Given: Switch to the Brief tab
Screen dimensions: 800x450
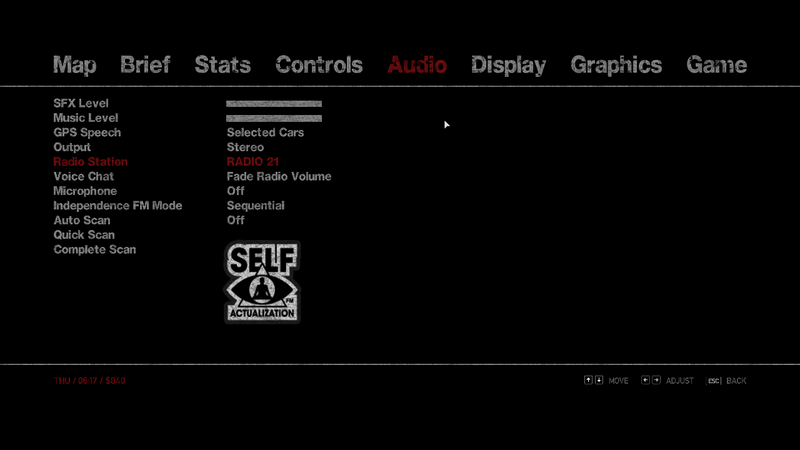Looking at the screenshot, I should 145,65.
